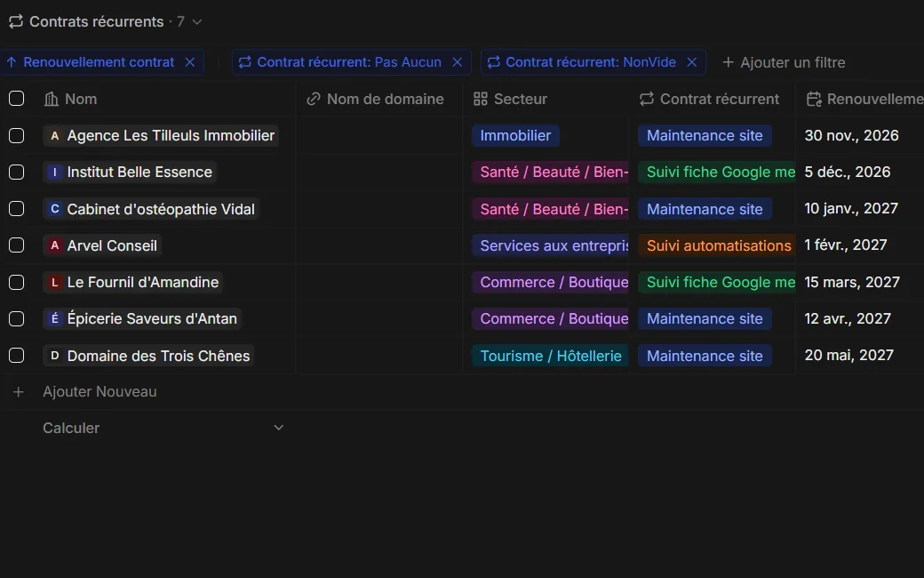Click the calendar icon in Renouvellement header

pos(814,99)
